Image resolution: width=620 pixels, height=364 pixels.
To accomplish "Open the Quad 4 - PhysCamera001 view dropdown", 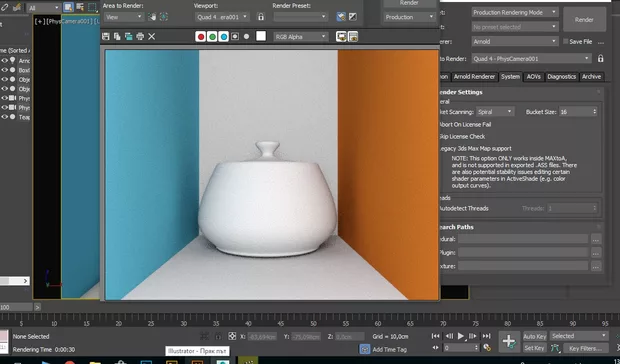I will pos(532,58).
